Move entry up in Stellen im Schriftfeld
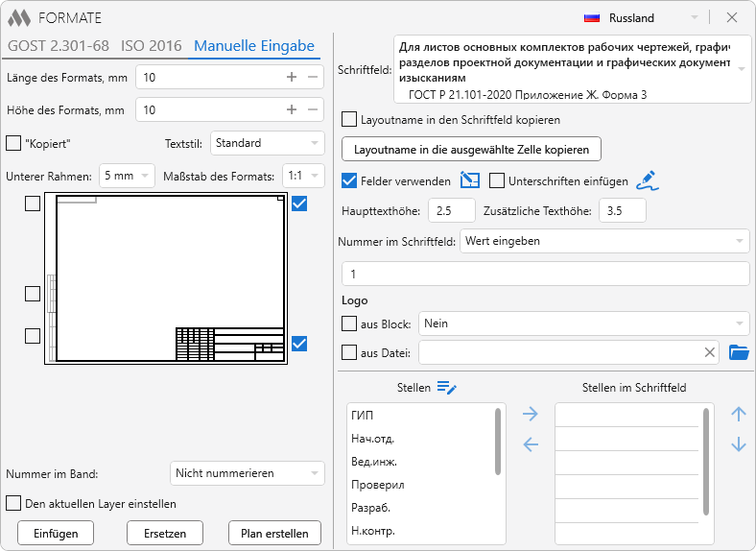The image size is (756, 551). pos(738,415)
